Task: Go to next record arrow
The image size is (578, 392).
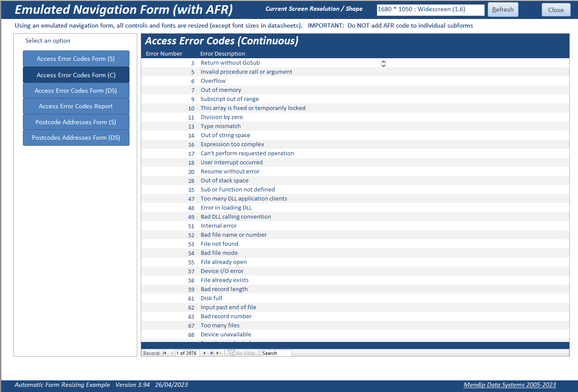Action: [x=205, y=353]
